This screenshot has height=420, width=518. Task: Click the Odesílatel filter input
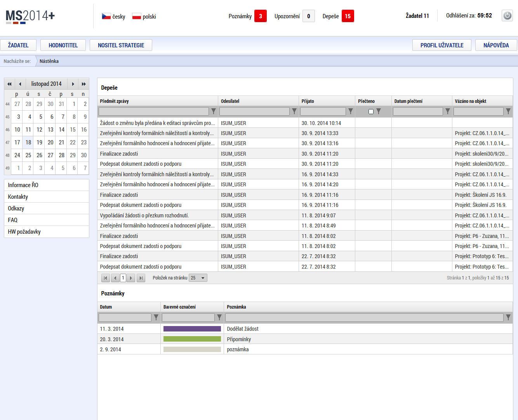coord(254,111)
